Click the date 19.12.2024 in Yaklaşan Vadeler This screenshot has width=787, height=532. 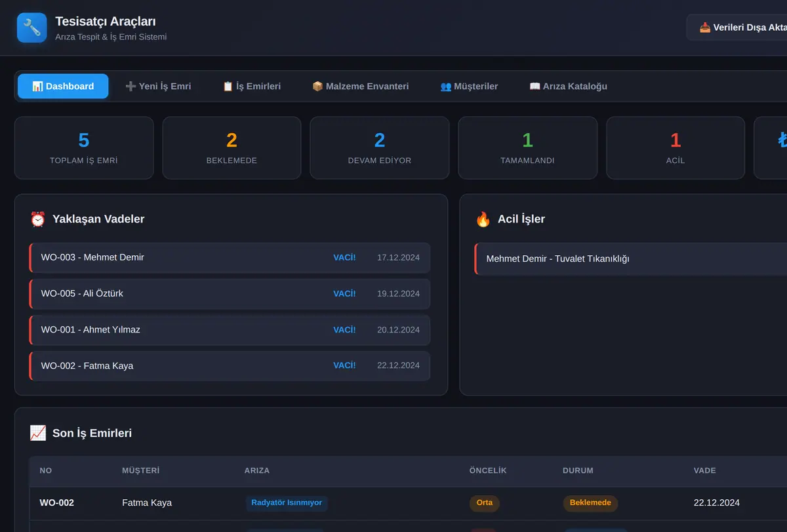point(398,294)
